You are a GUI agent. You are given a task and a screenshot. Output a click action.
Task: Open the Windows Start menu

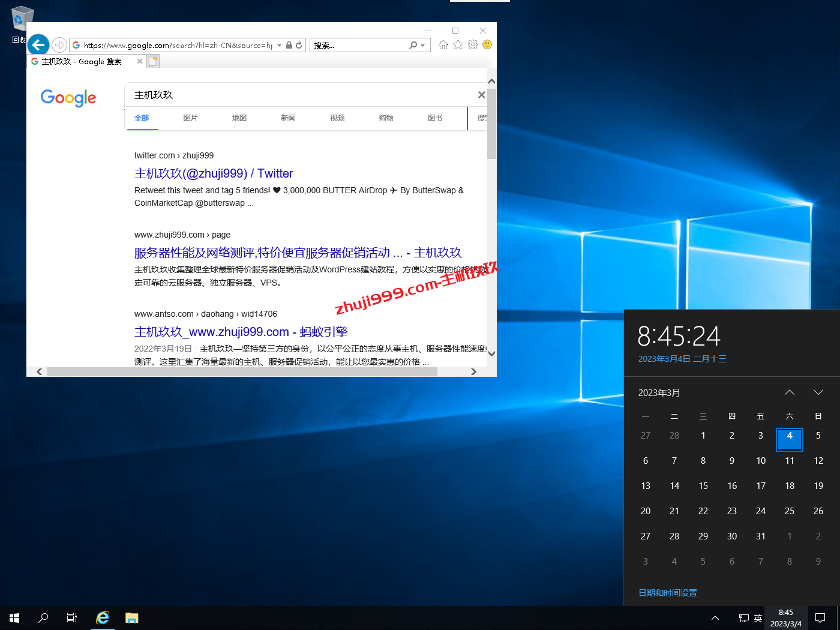pyautogui.click(x=14, y=618)
